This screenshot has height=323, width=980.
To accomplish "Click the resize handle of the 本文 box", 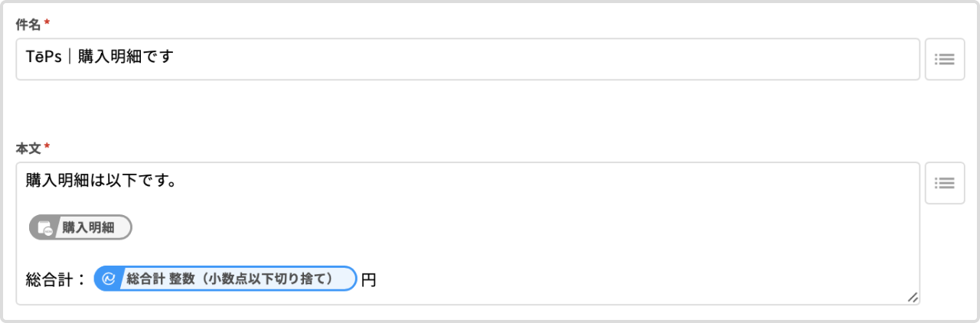I will click(x=912, y=298).
